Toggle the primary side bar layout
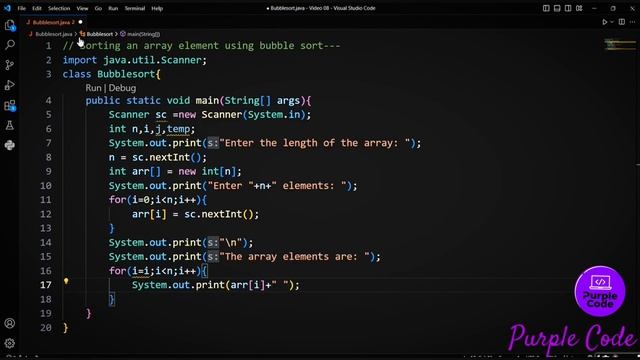 coord(546,8)
